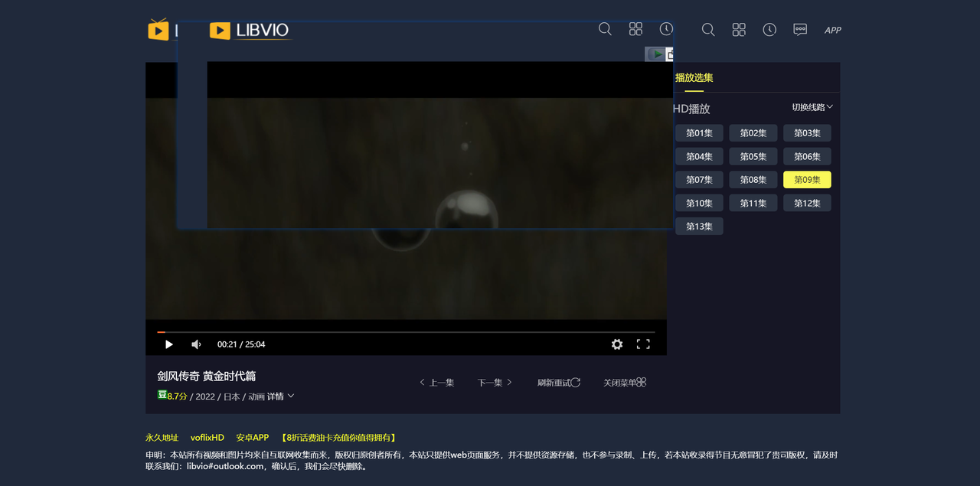The image size is (980, 486).
Task: Select episode 第03集
Action: click(807, 133)
